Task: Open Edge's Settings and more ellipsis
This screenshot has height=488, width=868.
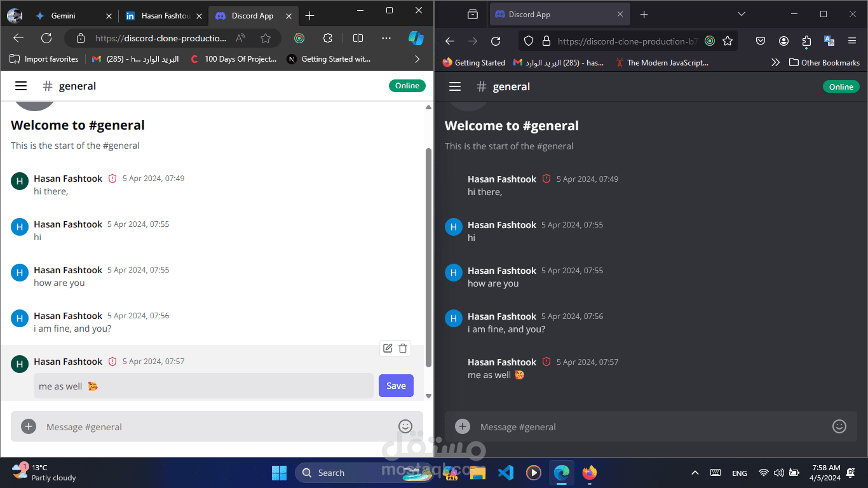Action: [386, 38]
